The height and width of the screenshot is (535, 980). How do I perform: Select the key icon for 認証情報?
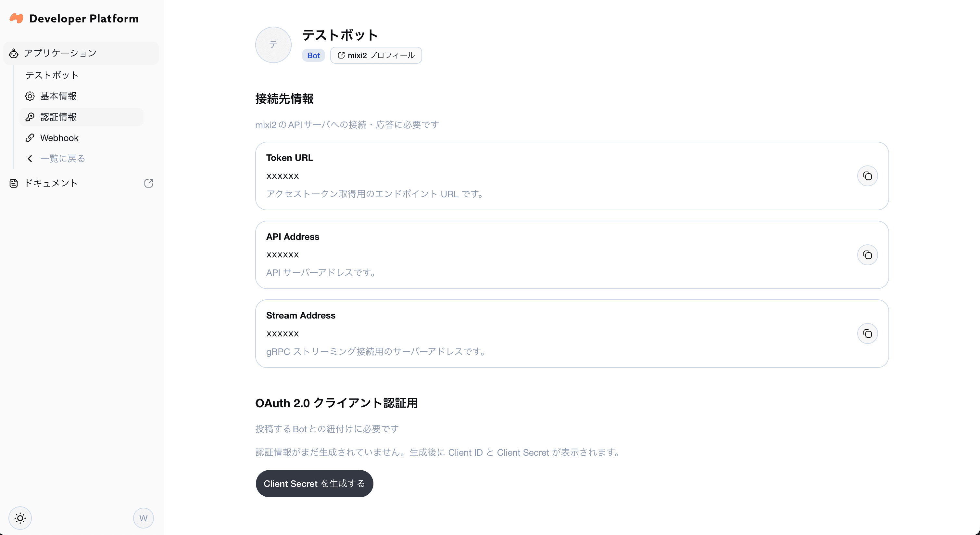coord(31,117)
